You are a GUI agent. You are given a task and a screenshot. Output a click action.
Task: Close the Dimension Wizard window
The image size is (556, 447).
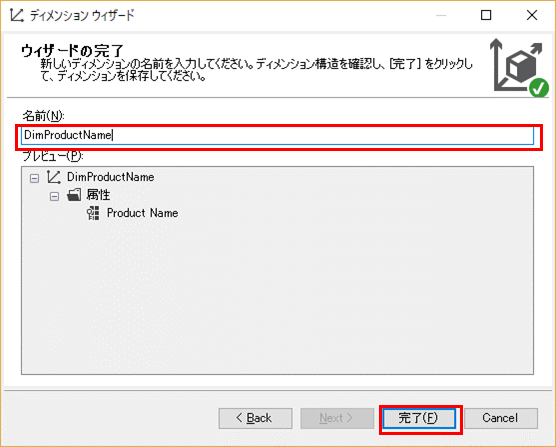coord(532,15)
